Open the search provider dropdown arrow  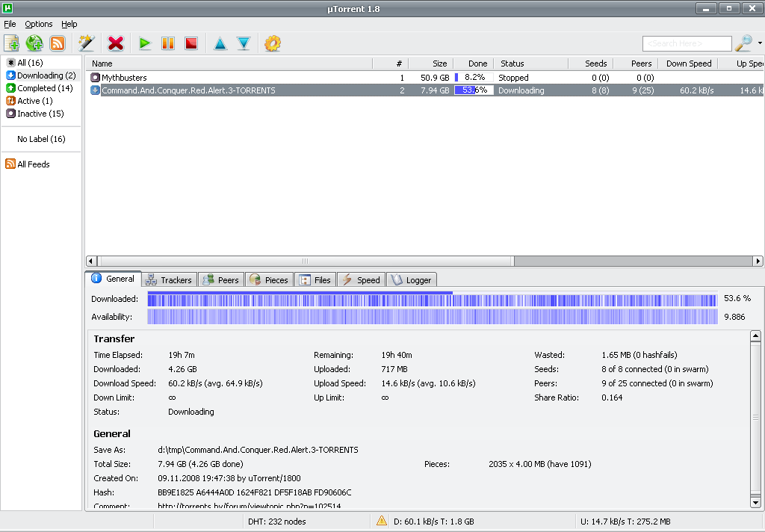click(x=760, y=43)
